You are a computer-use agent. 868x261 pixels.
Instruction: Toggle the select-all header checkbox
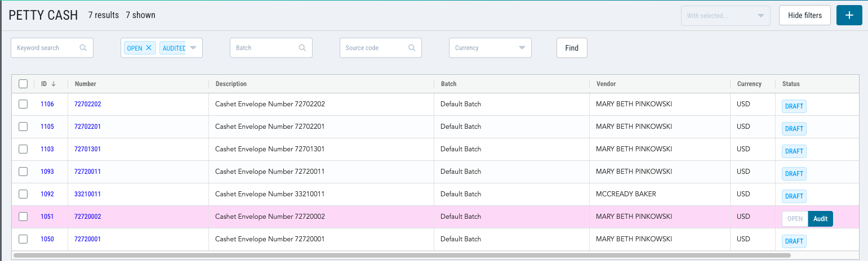coord(23,84)
